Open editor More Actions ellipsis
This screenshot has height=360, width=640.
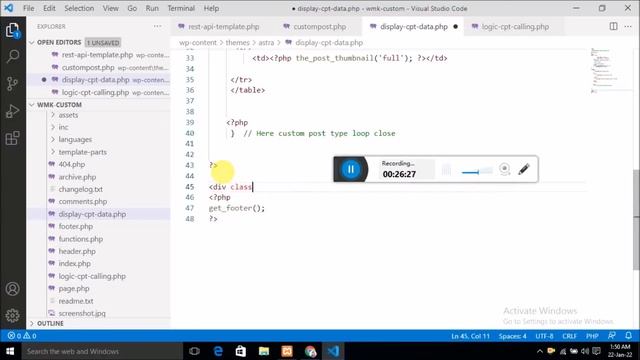pyautogui.click(x=628, y=27)
